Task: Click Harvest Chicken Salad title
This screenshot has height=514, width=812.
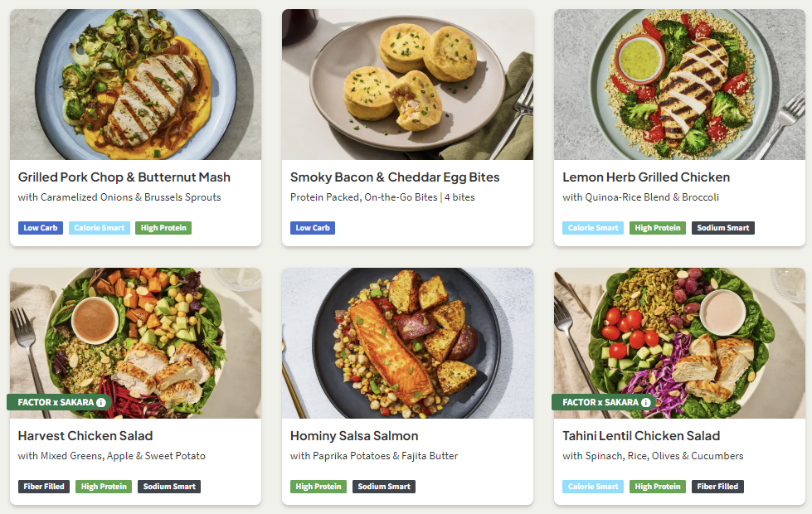Action: (85, 436)
